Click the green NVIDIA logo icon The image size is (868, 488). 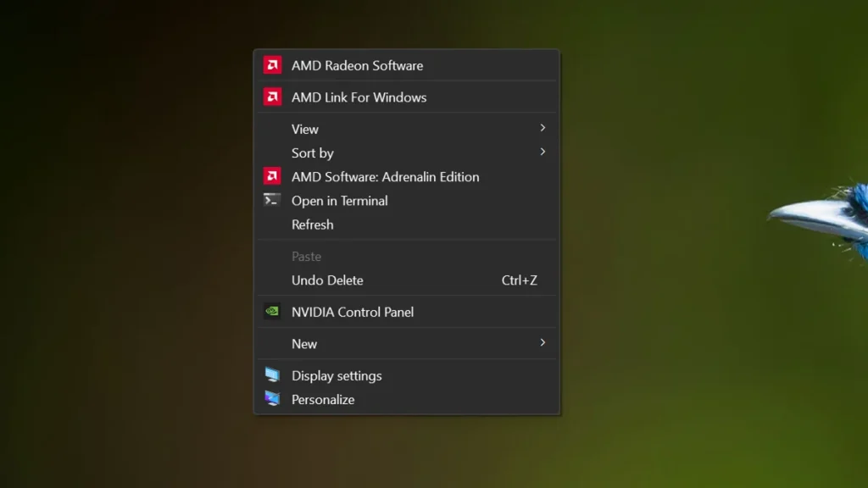pyautogui.click(x=272, y=312)
